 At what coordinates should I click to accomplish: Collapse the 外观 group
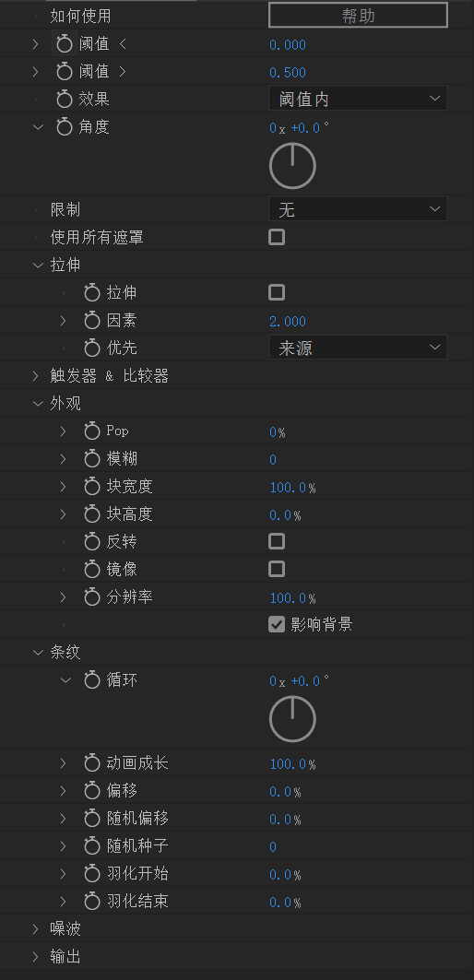(38, 404)
